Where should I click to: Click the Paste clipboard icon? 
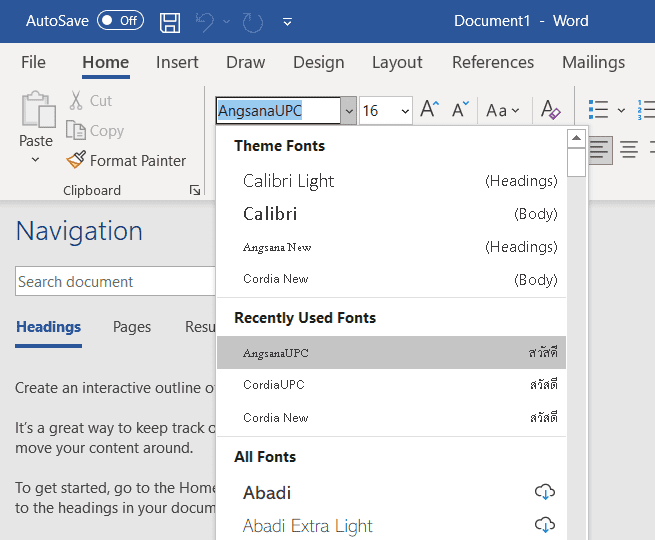[x=38, y=109]
